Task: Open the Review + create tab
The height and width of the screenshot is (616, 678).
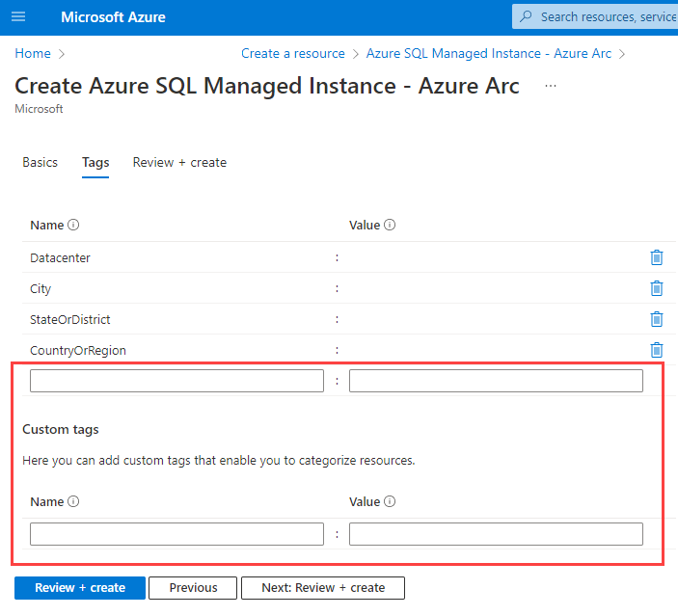Action: point(179,163)
